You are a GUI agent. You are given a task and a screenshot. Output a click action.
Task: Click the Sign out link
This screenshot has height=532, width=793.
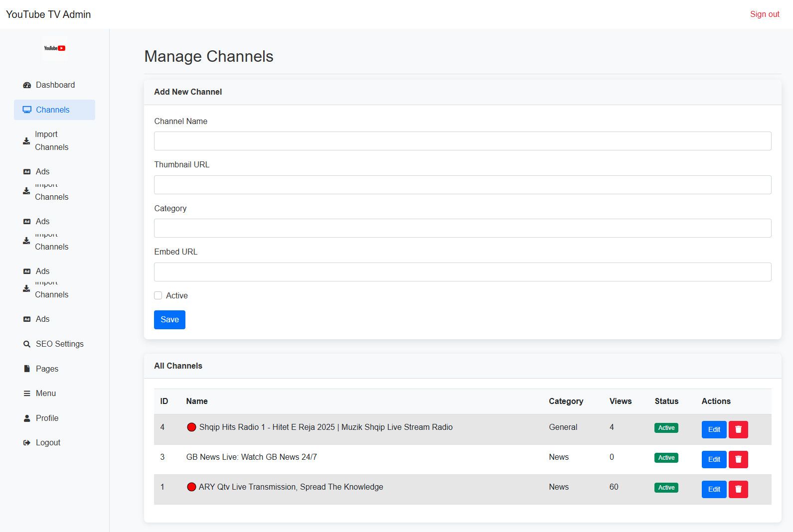coord(764,14)
